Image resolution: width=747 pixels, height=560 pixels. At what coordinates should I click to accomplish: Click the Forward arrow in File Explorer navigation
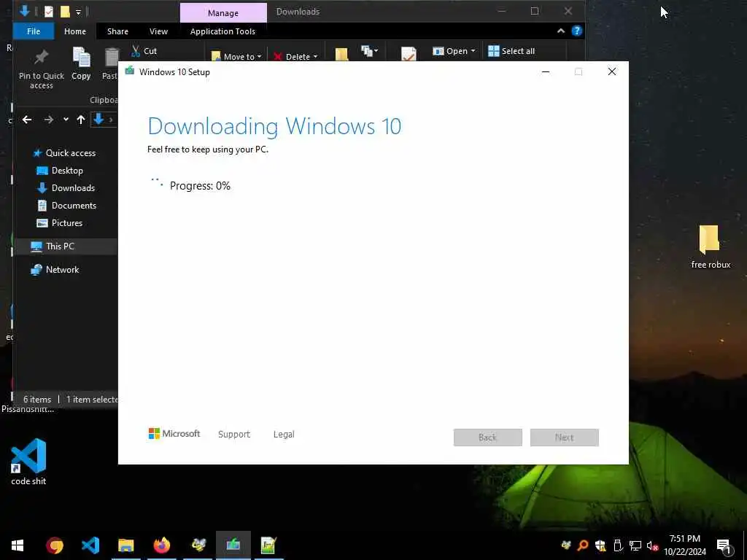click(49, 120)
